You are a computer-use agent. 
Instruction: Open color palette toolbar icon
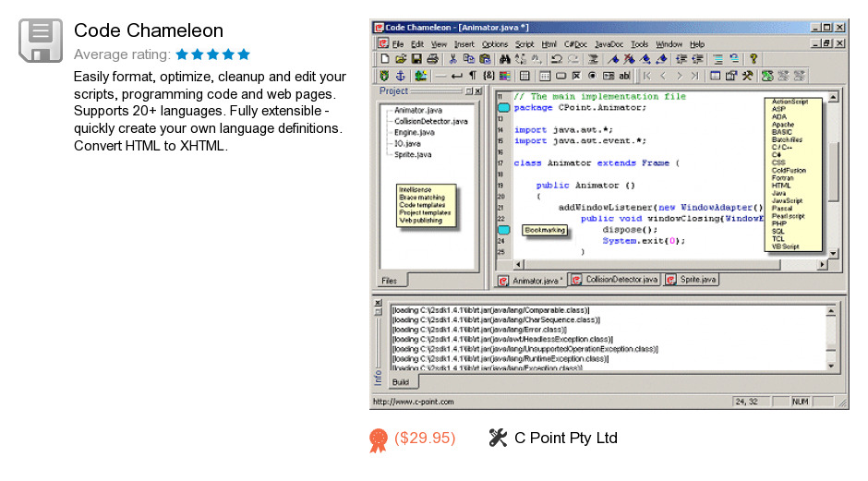(504, 76)
